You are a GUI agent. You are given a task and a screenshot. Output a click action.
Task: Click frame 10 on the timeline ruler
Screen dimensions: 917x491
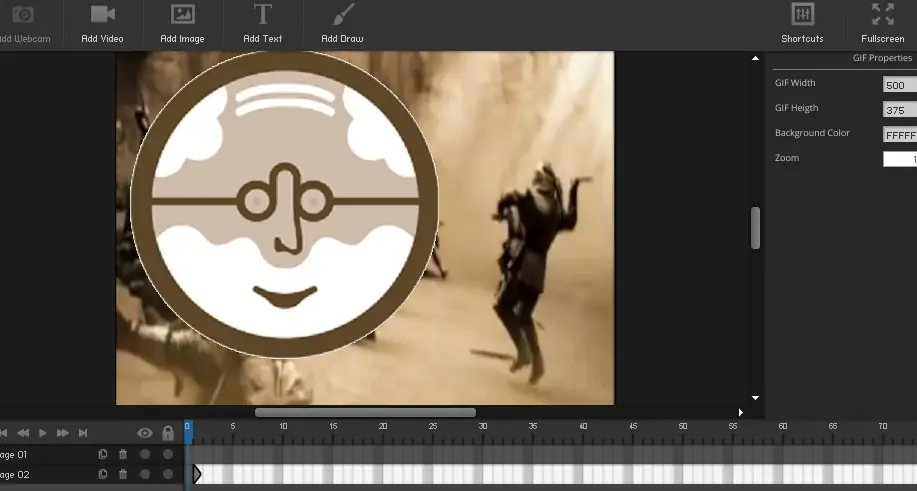pos(283,426)
